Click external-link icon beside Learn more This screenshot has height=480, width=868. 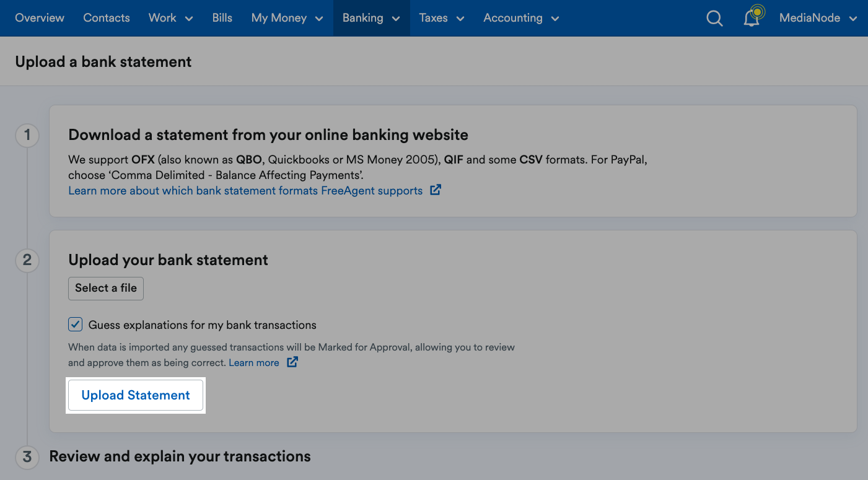pyautogui.click(x=292, y=362)
